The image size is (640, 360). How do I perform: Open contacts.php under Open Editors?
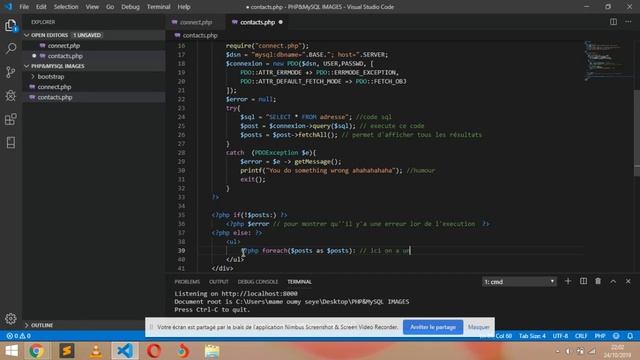coord(65,56)
